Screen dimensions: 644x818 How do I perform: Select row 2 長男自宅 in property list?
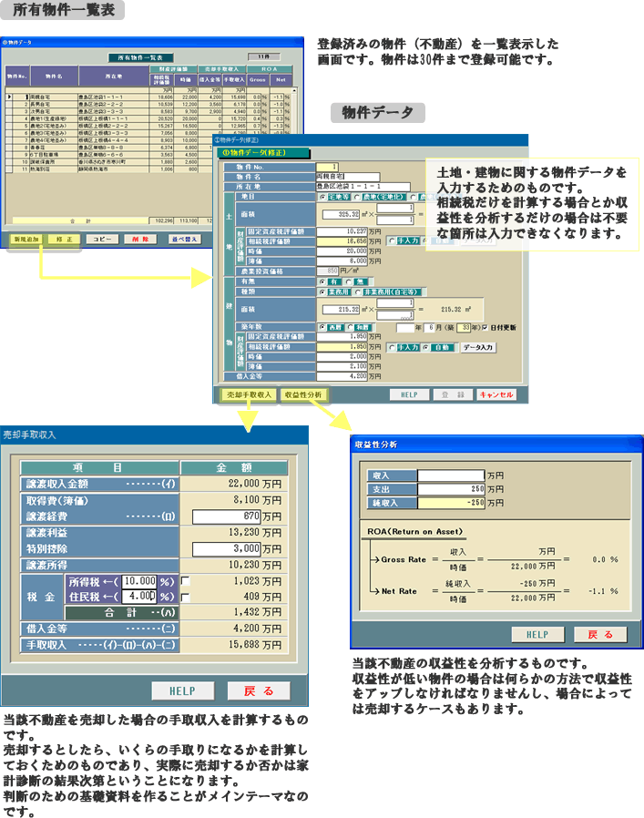point(148,105)
